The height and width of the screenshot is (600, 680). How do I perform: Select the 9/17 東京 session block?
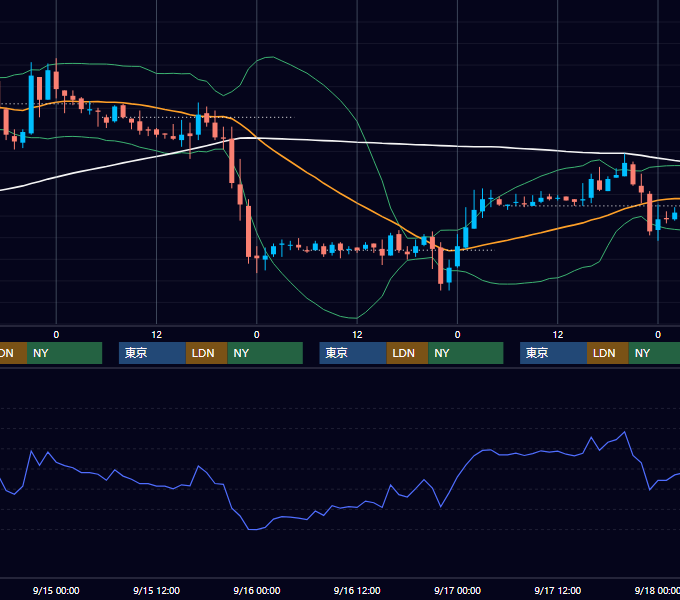click(553, 353)
